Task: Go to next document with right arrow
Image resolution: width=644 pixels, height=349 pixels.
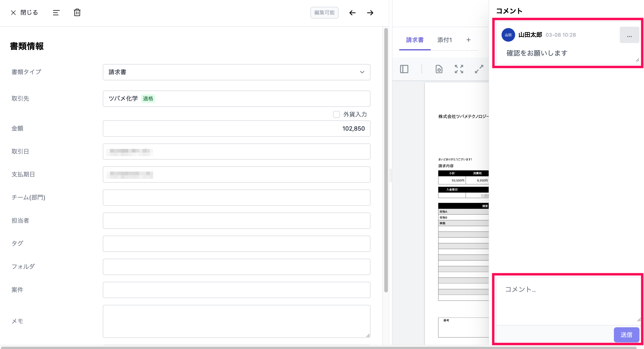Action: click(x=370, y=13)
